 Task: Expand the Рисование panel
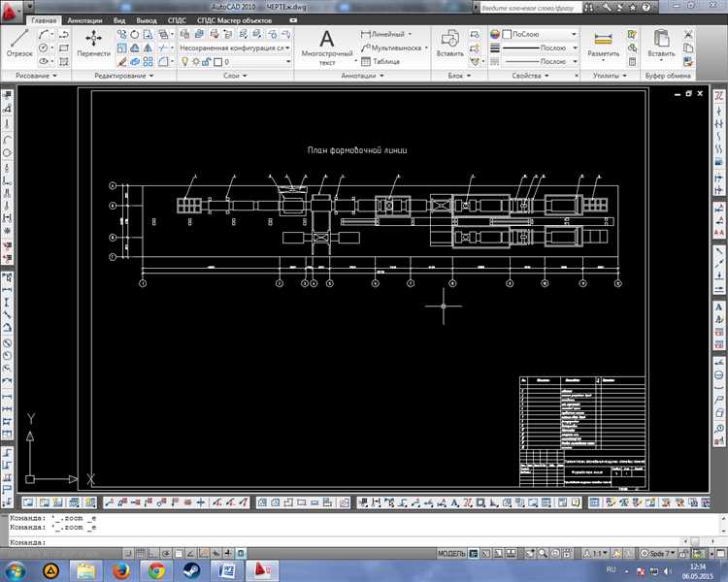tap(36, 76)
